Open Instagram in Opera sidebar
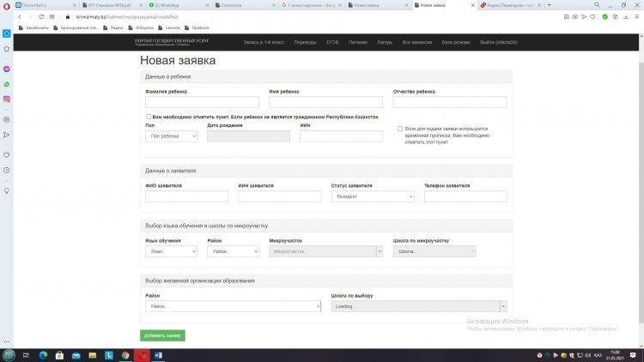The width and height of the screenshot is (644, 362). tap(7, 100)
